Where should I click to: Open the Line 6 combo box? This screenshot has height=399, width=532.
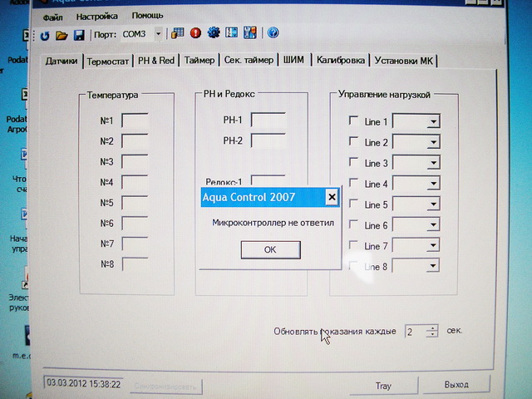(431, 225)
